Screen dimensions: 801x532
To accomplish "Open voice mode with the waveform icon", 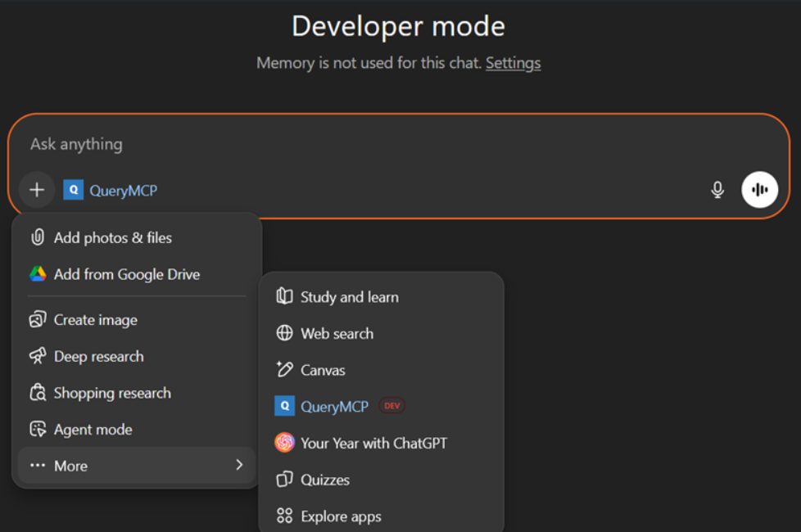I will pos(758,189).
